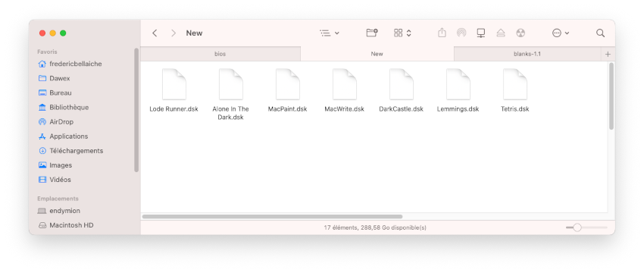Click the Burn disc toolbar icon
This screenshot has height=273, width=644.
521,33
